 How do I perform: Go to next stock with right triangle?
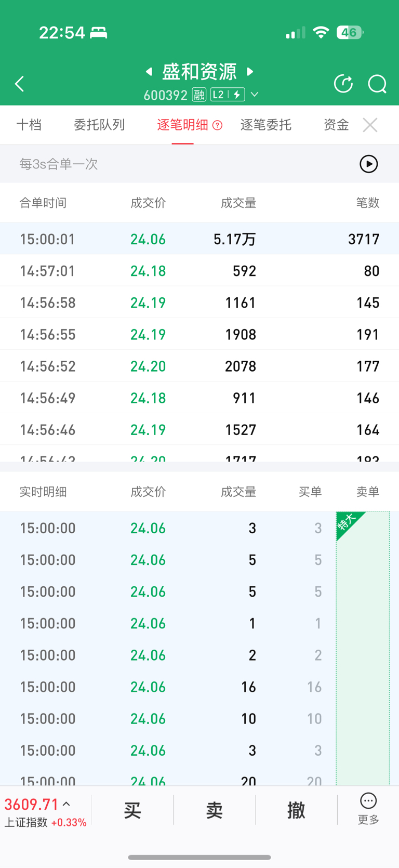coord(250,71)
